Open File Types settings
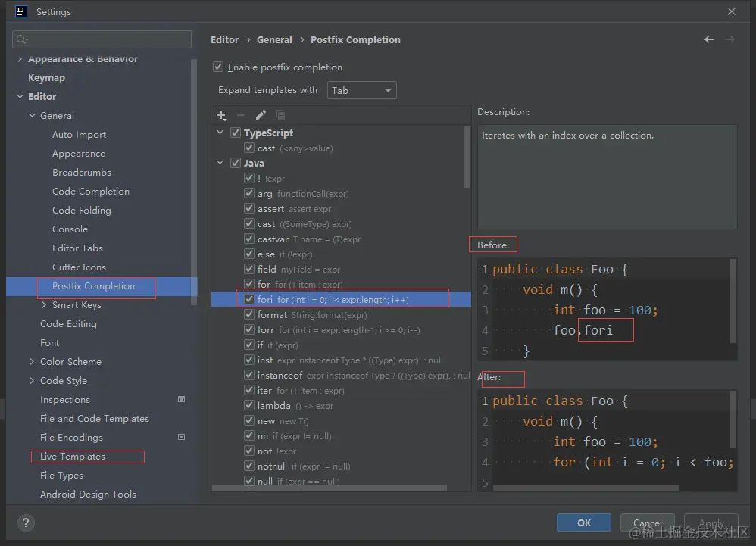The width and height of the screenshot is (756, 546). click(x=61, y=475)
